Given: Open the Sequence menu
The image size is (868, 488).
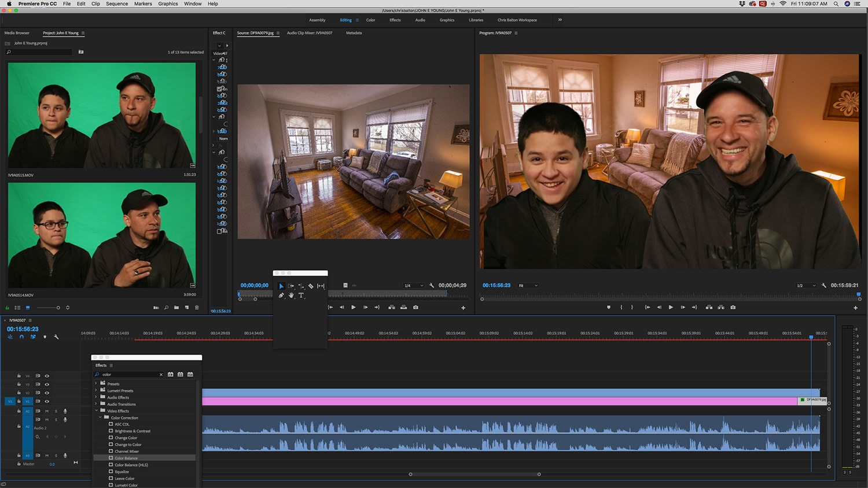Looking at the screenshot, I should pyautogui.click(x=117, y=4).
